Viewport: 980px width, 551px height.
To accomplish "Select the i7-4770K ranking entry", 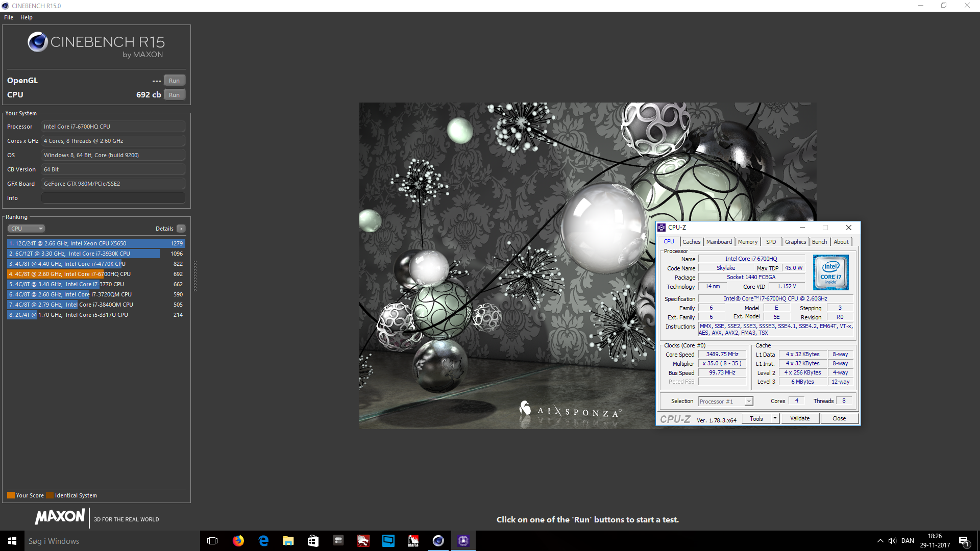I will (96, 264).
